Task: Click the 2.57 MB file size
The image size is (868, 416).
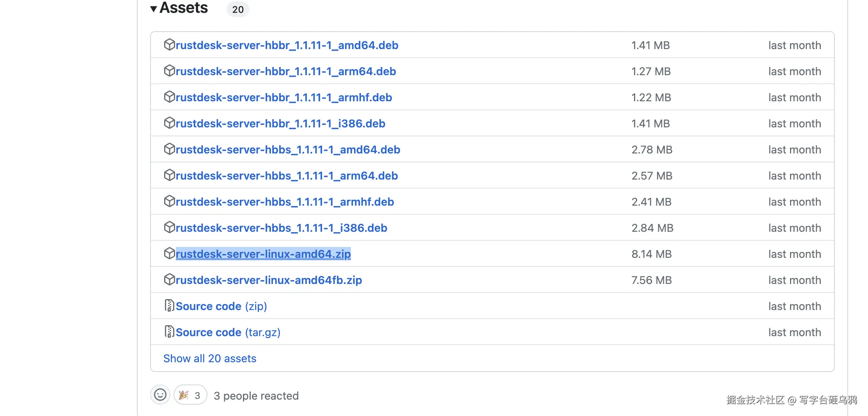Action: 652,176
